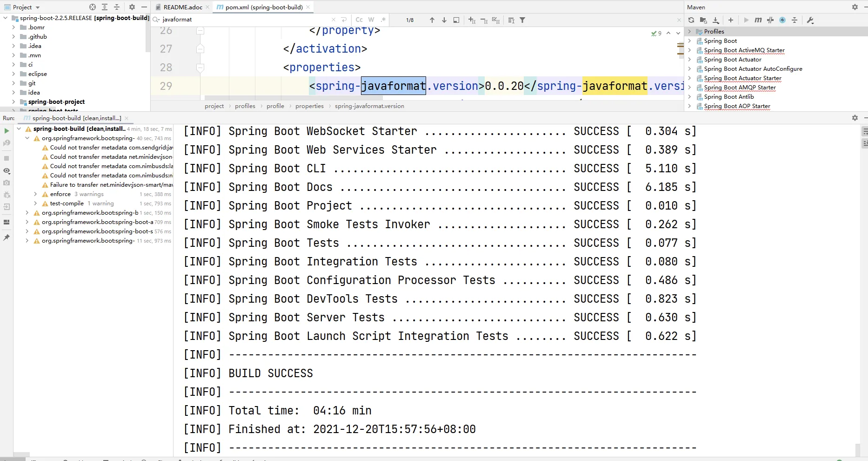Open Maven panel gear options
The image size is (868, 461).
tap(855, 7)
